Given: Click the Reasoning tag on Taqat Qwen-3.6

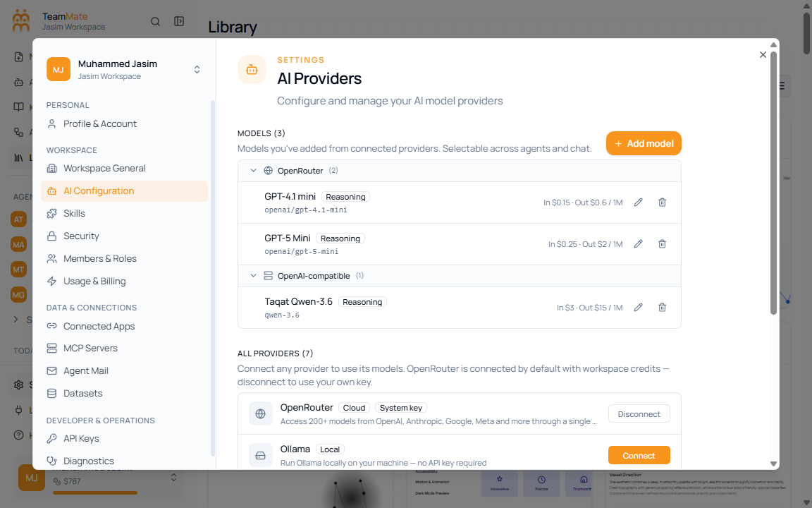Looking at the screenshot, I should (362, 302).
